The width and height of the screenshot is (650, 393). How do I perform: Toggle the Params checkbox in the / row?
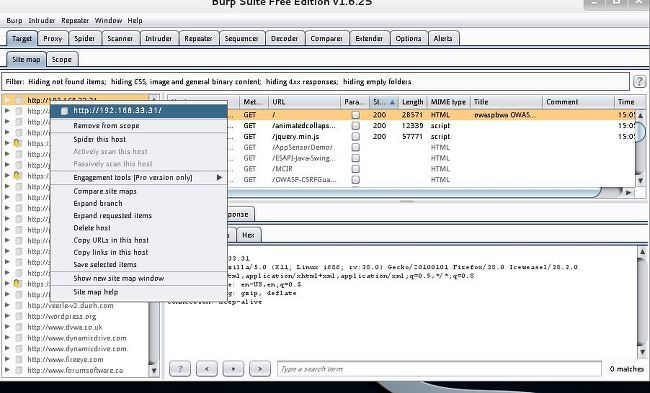pos(355,115)
